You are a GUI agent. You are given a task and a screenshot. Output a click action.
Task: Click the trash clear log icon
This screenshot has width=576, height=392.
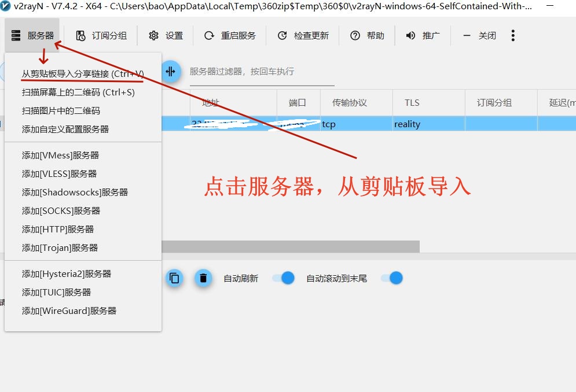coord(203,278)
